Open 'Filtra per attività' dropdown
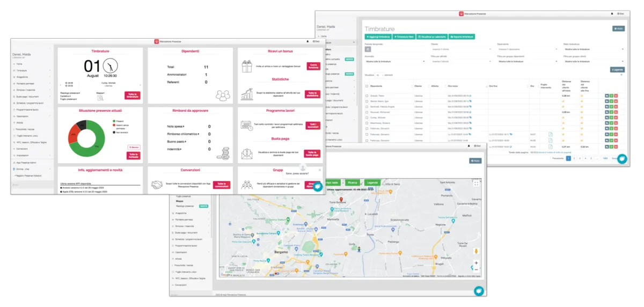The height and width of the screenshot is (307, 644). [462, 61]
